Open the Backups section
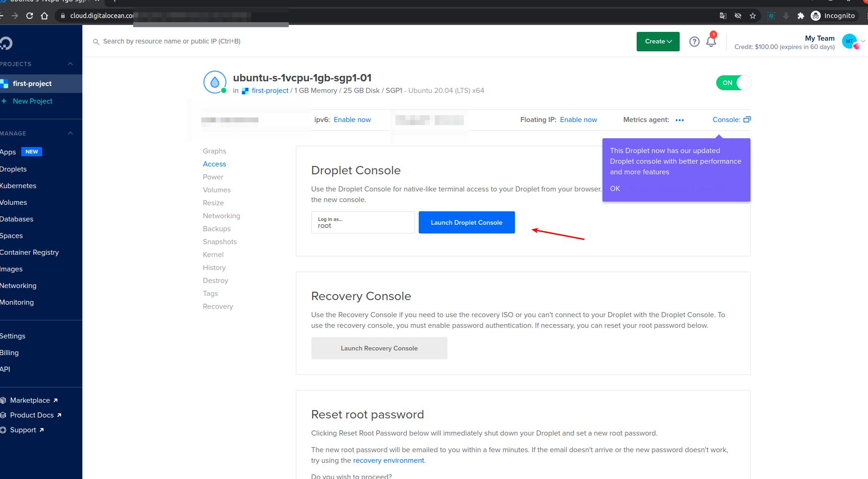868x479 pixels. (217, 229)
